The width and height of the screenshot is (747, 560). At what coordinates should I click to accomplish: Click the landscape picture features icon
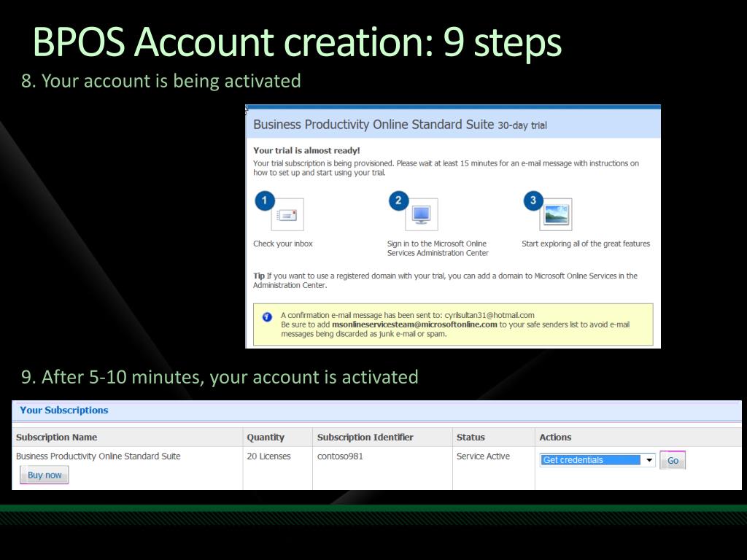pos(556,215)
